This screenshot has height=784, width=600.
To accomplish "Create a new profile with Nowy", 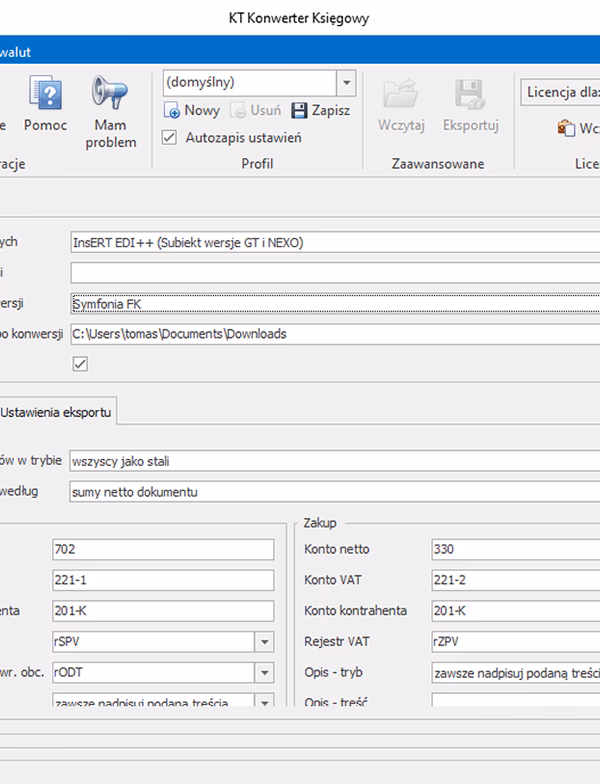I will pyautogui.click(x=191, y=111).
